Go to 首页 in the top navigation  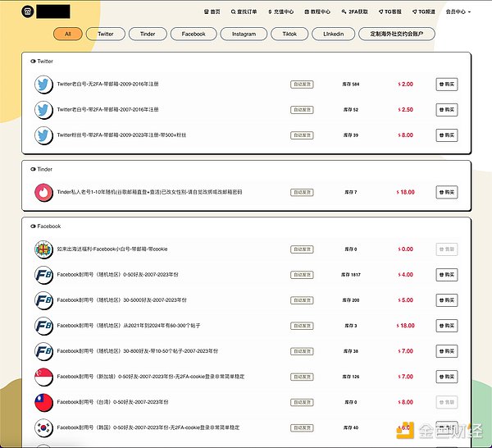pyautogui.click(x=212, y=12)
